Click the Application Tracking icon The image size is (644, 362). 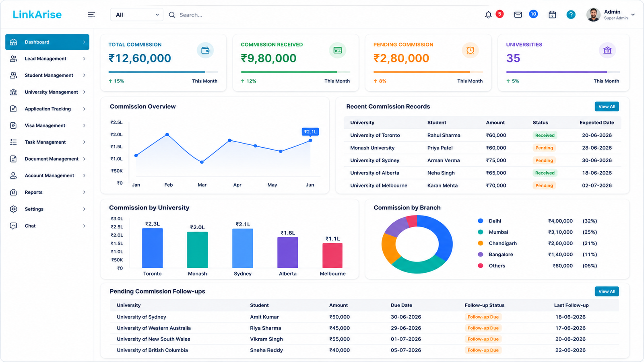tap(13, 109)
